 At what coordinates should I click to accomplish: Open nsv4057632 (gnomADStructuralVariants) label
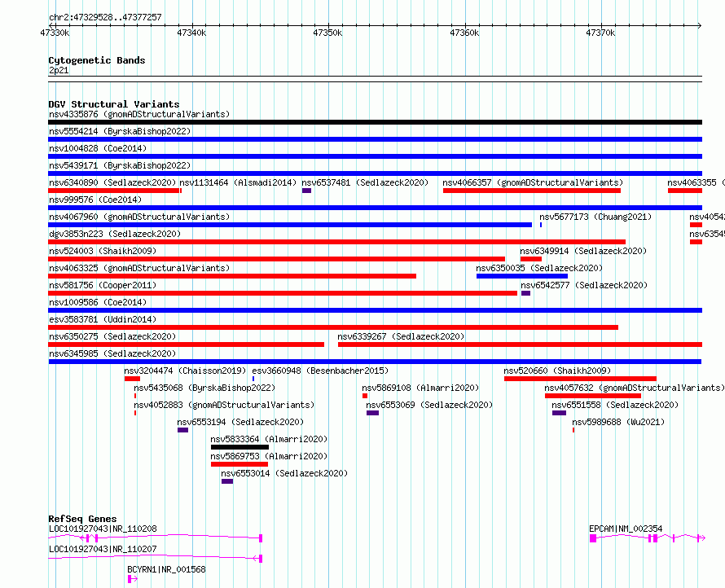[x=635, y=388]
